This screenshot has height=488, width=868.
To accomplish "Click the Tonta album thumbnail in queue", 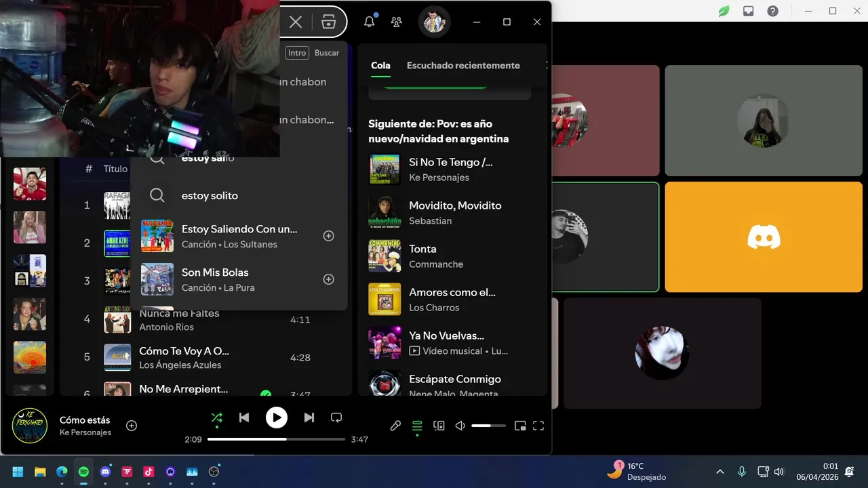I will [384, 256].
